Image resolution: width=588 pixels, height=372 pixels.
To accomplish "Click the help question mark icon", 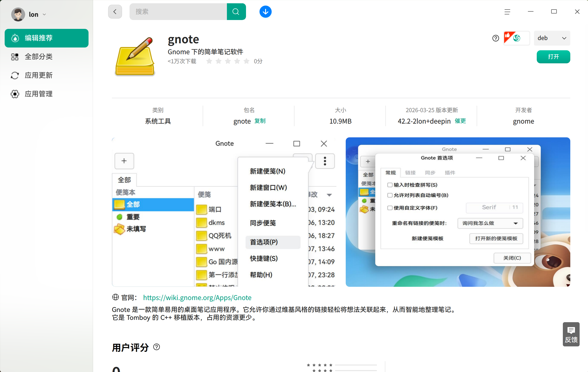I will pos(496,38).
